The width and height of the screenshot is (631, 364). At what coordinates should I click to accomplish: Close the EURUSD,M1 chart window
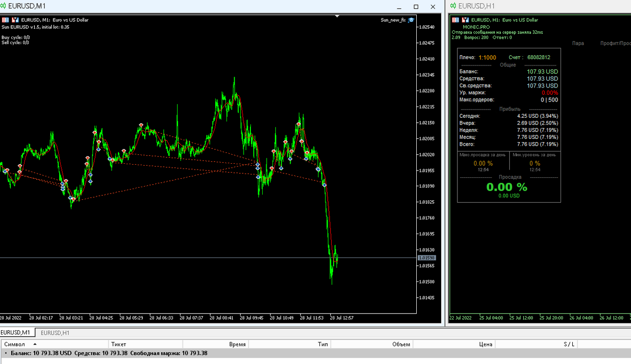(x=433, y=7)
